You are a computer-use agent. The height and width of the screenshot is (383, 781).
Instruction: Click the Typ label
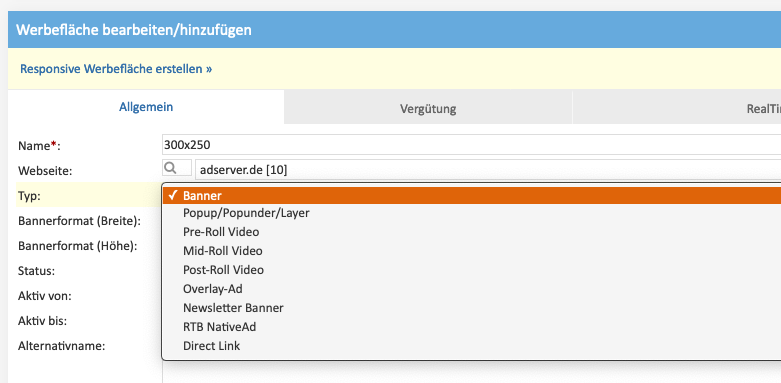coord(29,196)
